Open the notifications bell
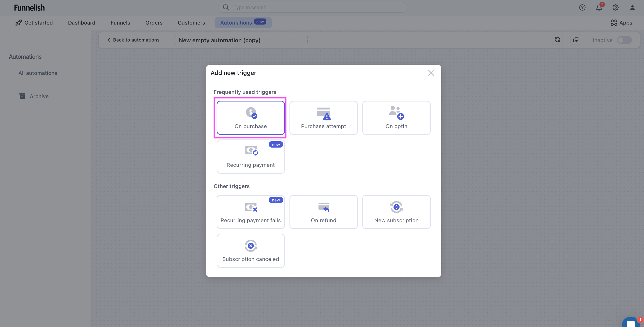Viewport: 644px width, 327px height. point(599,7)
